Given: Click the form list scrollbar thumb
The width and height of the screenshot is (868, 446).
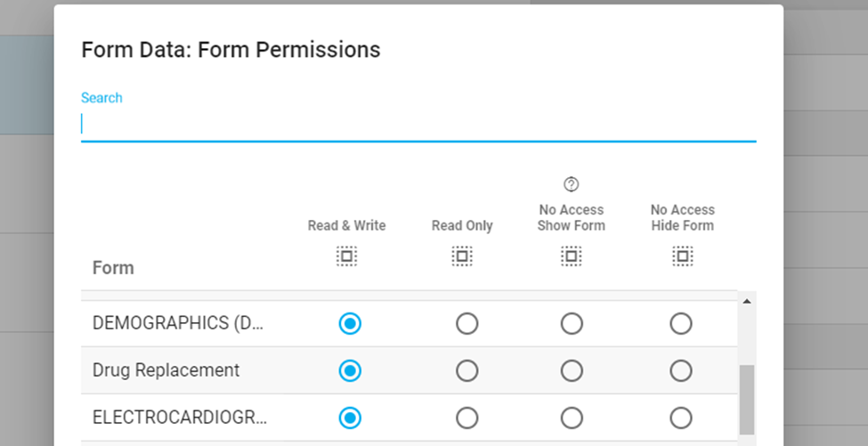Looking at the screenshot, I should click(x=746, y=399).
